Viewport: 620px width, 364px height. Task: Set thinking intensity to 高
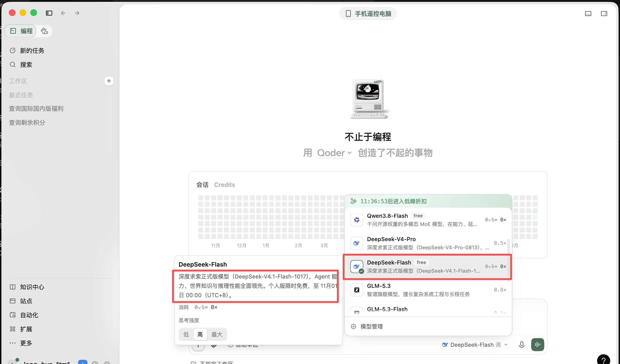200,335
